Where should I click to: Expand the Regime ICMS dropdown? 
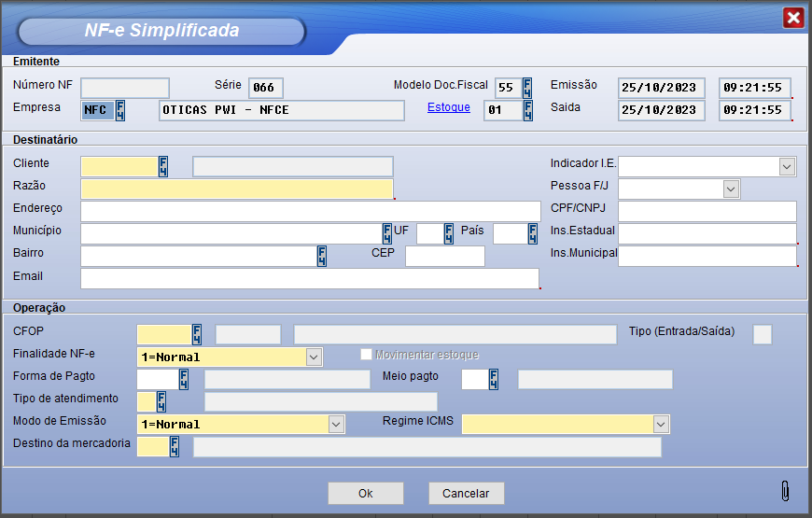pos(661,425)
